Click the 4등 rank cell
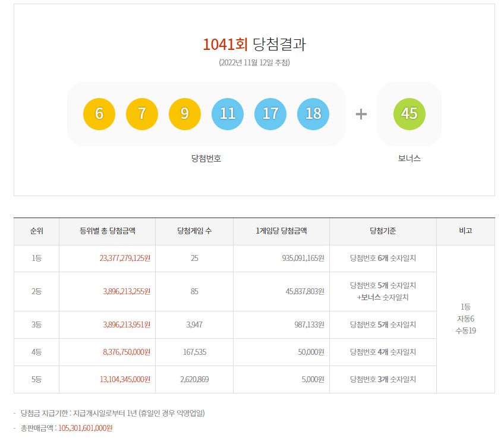The image size is (504, 441). pos(37,352)
